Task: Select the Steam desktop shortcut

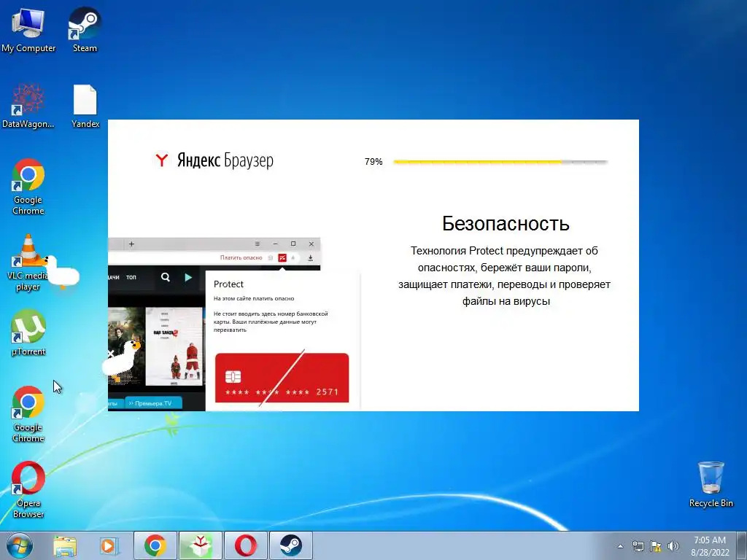Action: pyautogui.click(x=85, y=30)
